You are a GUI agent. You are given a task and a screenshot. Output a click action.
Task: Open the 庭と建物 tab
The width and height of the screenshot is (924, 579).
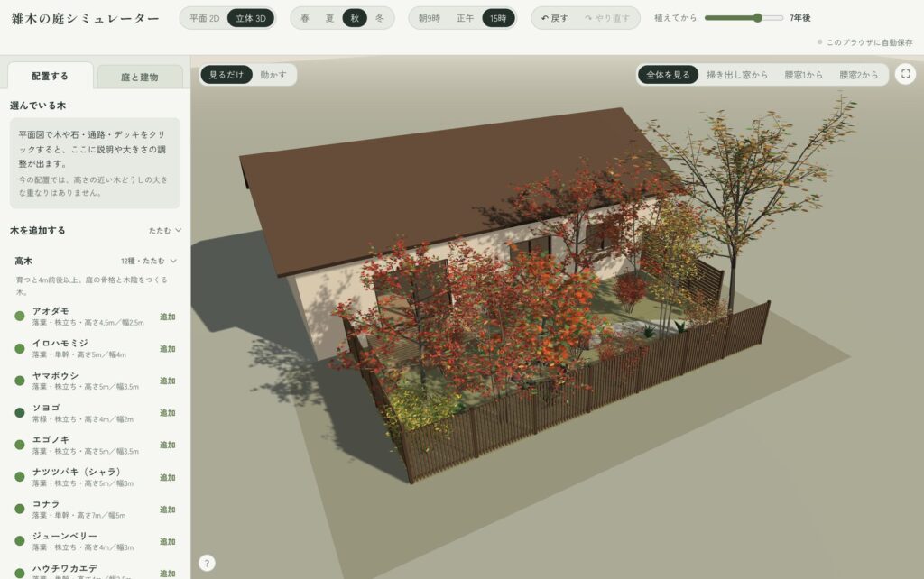pos(140,78)
